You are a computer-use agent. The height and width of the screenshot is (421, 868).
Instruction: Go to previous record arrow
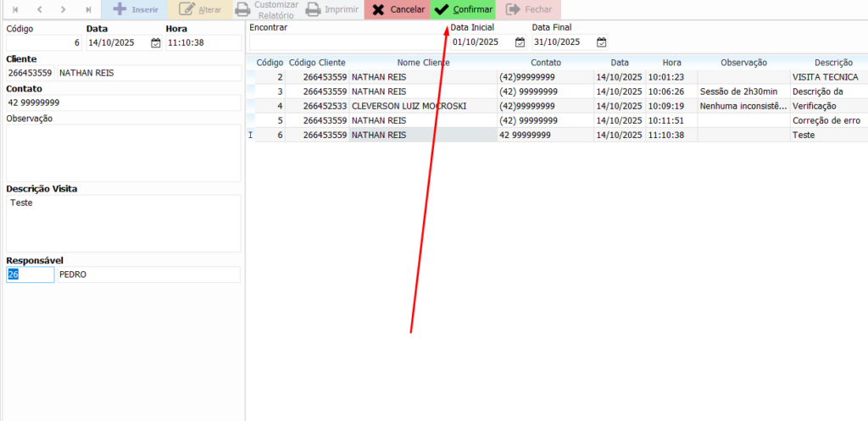pyautogui.click(x=39, y=9)
